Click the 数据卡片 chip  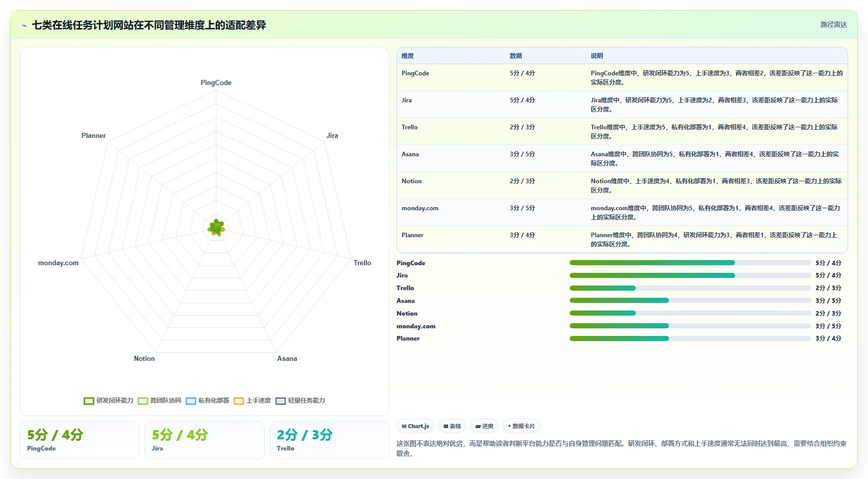click(x=521, y=426)
